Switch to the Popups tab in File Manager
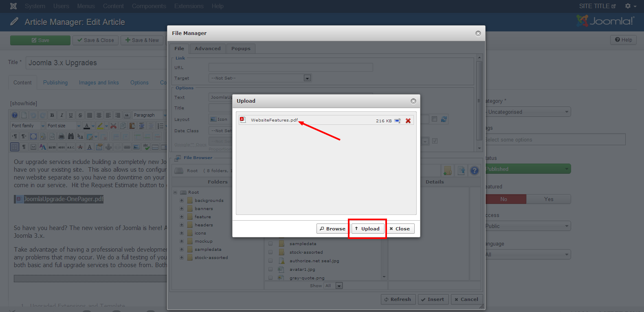 [241, 49]
